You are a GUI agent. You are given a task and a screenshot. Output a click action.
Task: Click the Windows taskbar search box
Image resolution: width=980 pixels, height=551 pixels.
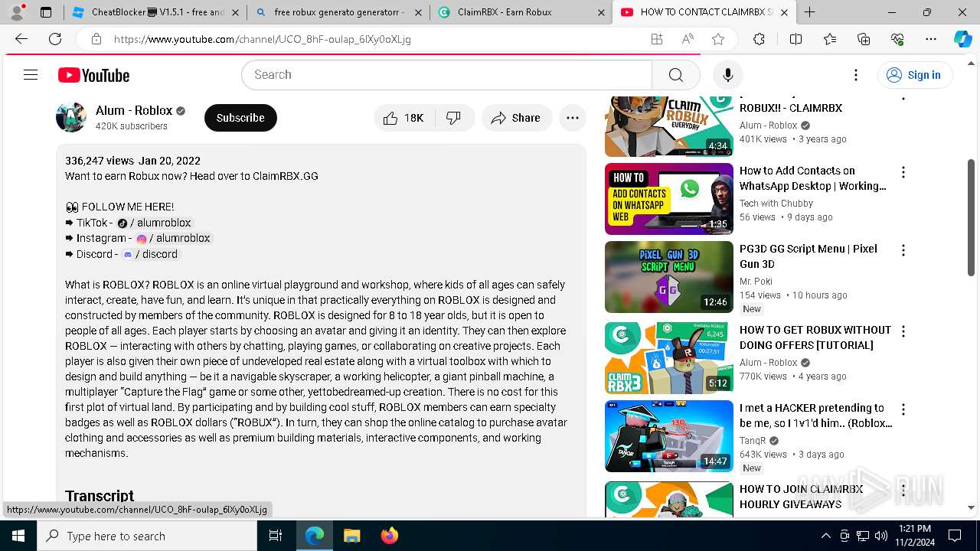pos(147,536)
